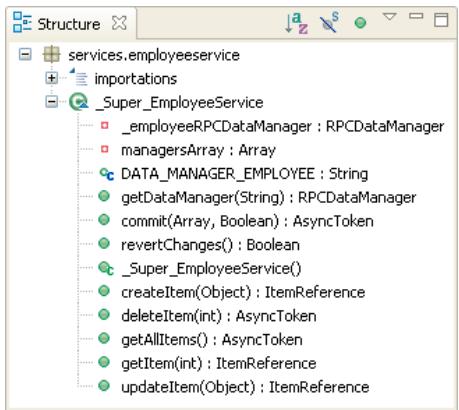This screenshot has width=459, height=410.
Task: Toggle hide static members button
Action: [x=329, y=23]
